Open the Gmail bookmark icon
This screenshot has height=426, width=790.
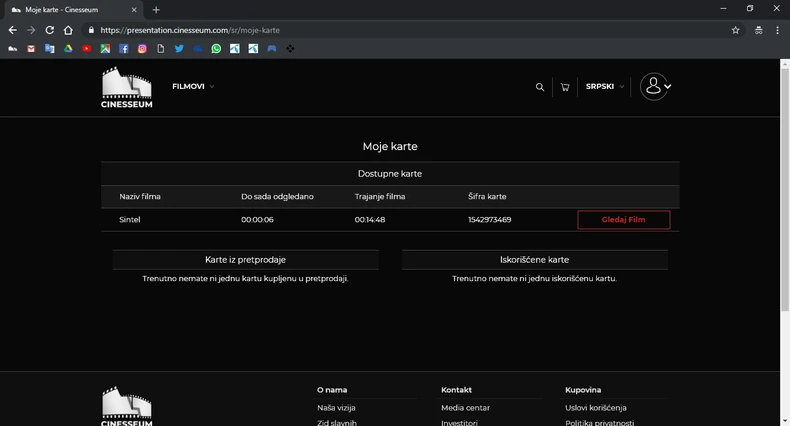click(31, 48)
